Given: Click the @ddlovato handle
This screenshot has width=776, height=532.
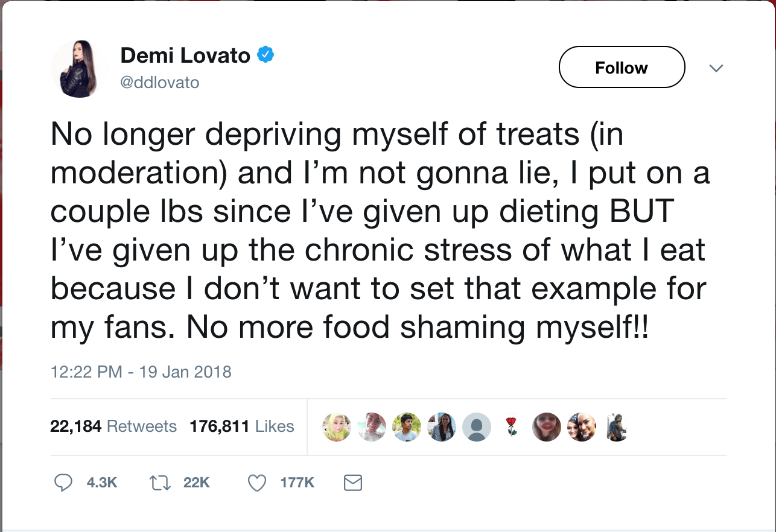Looking at the screenshot, I should tap(160, 82).
